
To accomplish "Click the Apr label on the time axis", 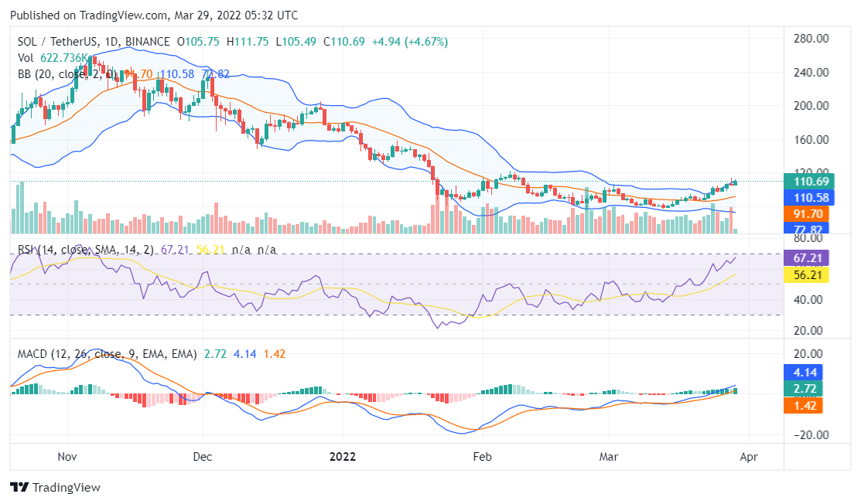I will click(x=749, y=457).
